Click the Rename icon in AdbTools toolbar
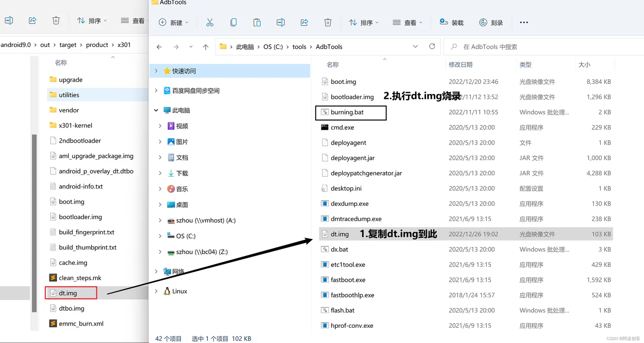This screenshot has height=343, width=644. pos(280,22)
